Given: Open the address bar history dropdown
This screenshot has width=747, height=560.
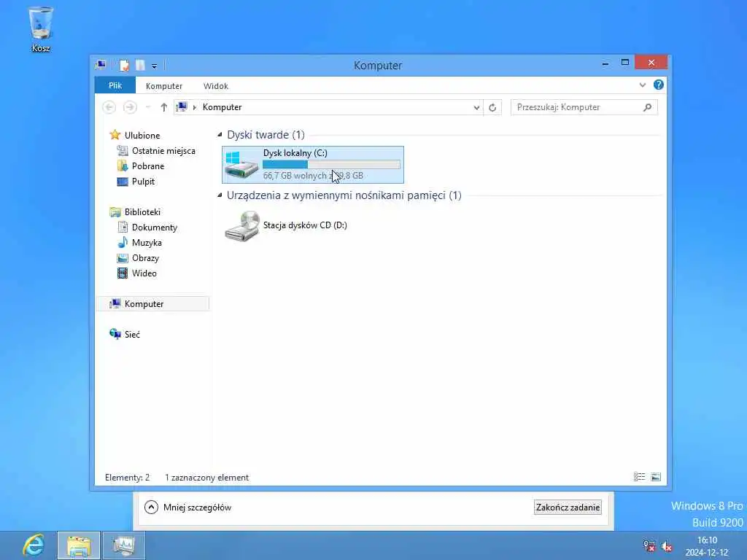Looking at the screenshot, I should tap(476, 108).
